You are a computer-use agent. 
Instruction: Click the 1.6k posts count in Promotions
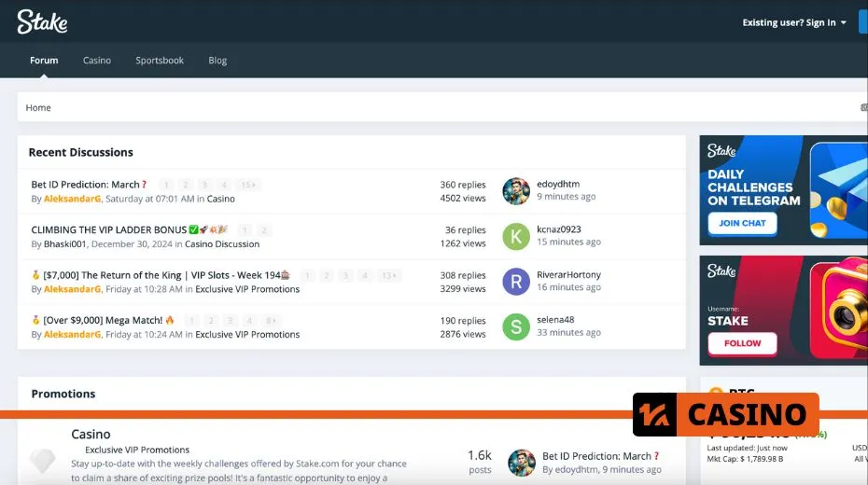(x=480, y=462)
